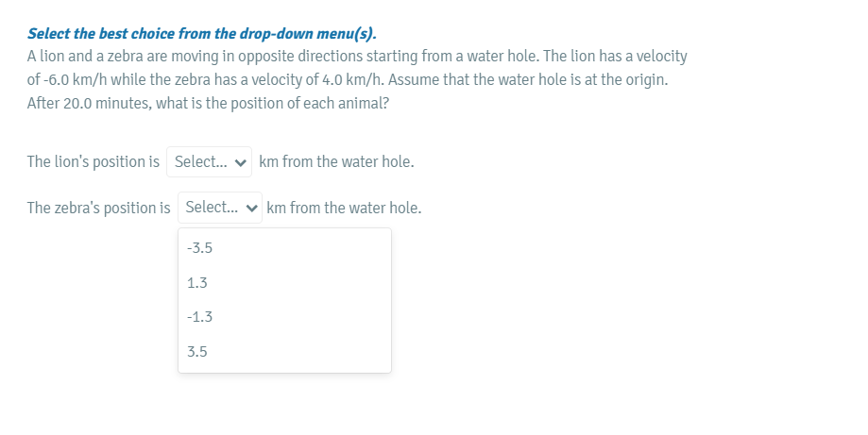Click "km from the water hole" after zebra dropdown
Image resolution: width=868 pixels, height=435 pixels.
point(344,207)
